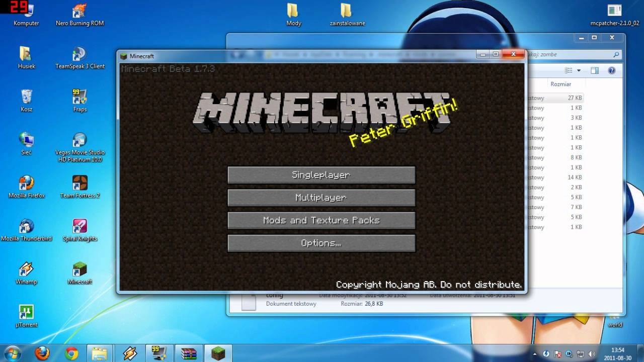Open the Minecraft Options screen
Image resolution: width=644 pixels, height=362 pixels.
[x=321, y=243]
